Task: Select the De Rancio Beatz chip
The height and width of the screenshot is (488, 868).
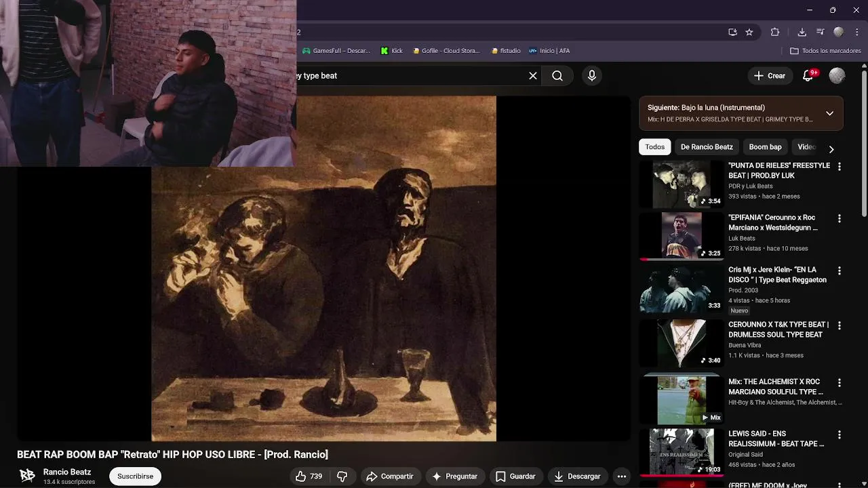Action: [x=707, y=147]
